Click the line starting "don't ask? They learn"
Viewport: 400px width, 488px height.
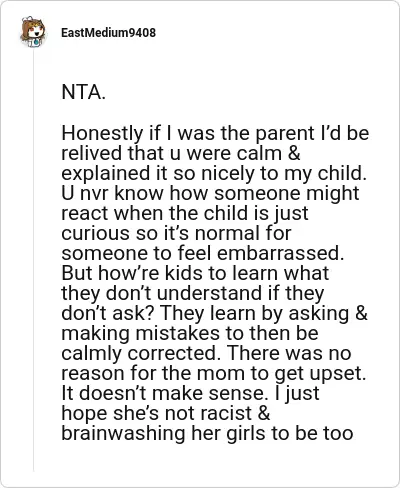click(x=215, y=314)
